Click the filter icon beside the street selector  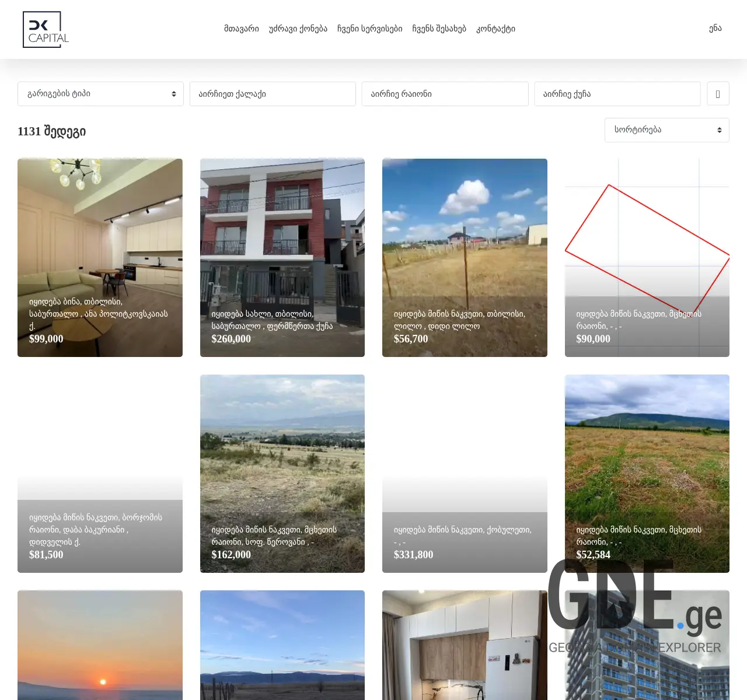(x=718, y=93)
